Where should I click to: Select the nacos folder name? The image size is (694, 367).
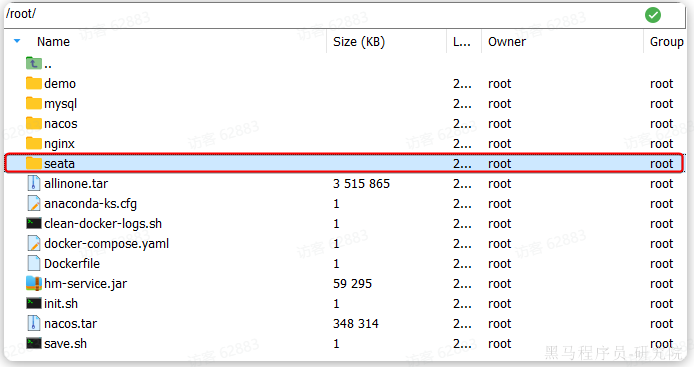[61, 124]
